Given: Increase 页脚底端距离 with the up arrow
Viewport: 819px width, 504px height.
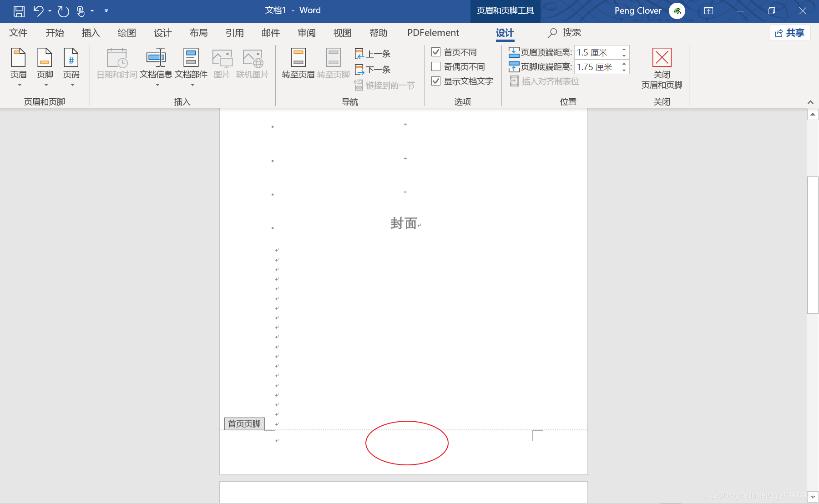Looking at the screenshot, I should pos(624,64).
